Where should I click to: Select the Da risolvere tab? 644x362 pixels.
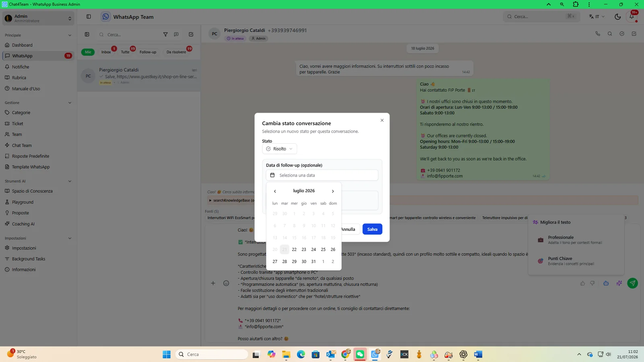coord(176,52)
